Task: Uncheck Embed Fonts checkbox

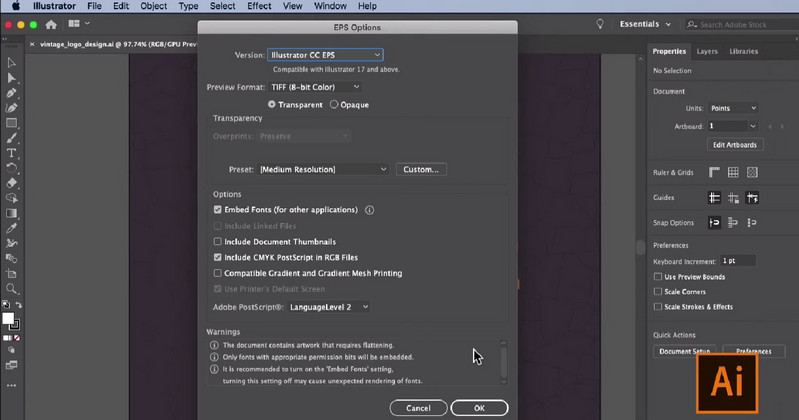Action: coord(218,210)
